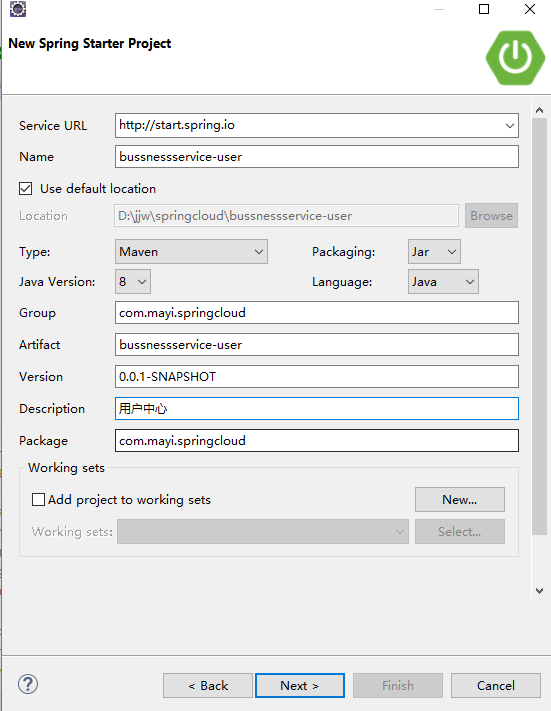
Task: Click the Language: label
Action: click(x=342, y=282)
